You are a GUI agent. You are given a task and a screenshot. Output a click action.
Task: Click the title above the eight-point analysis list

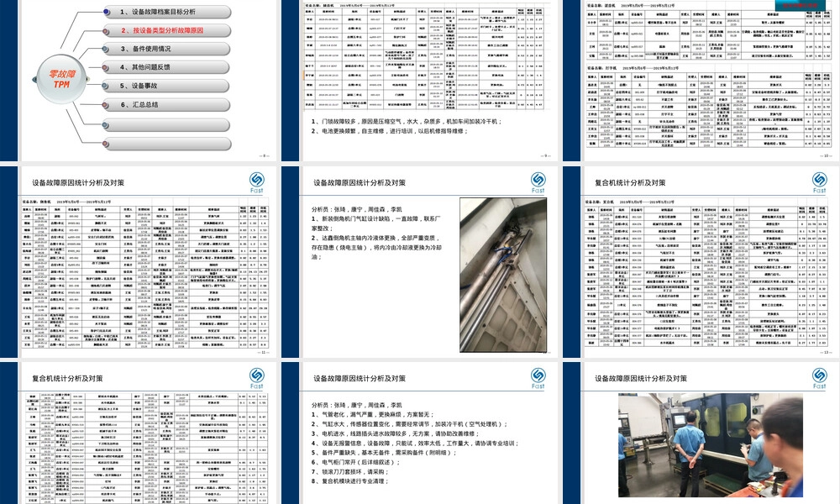(360, 378)
